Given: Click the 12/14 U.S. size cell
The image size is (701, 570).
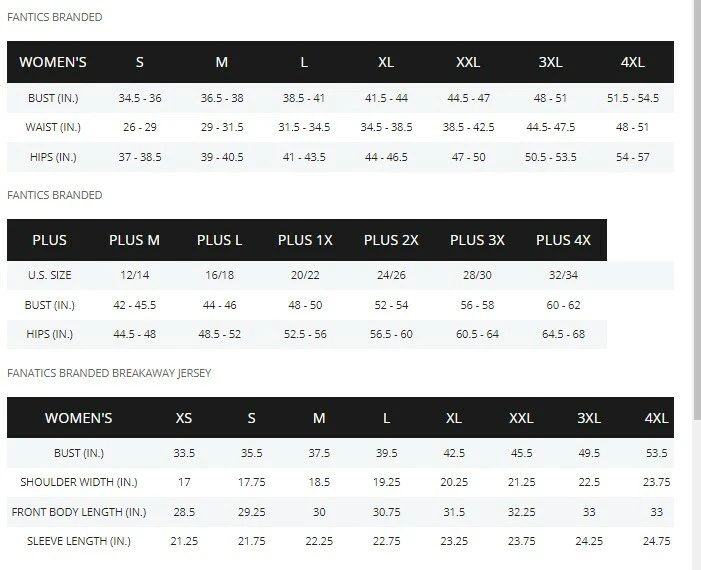Looking at the screenshot, I should click(134, 275).
